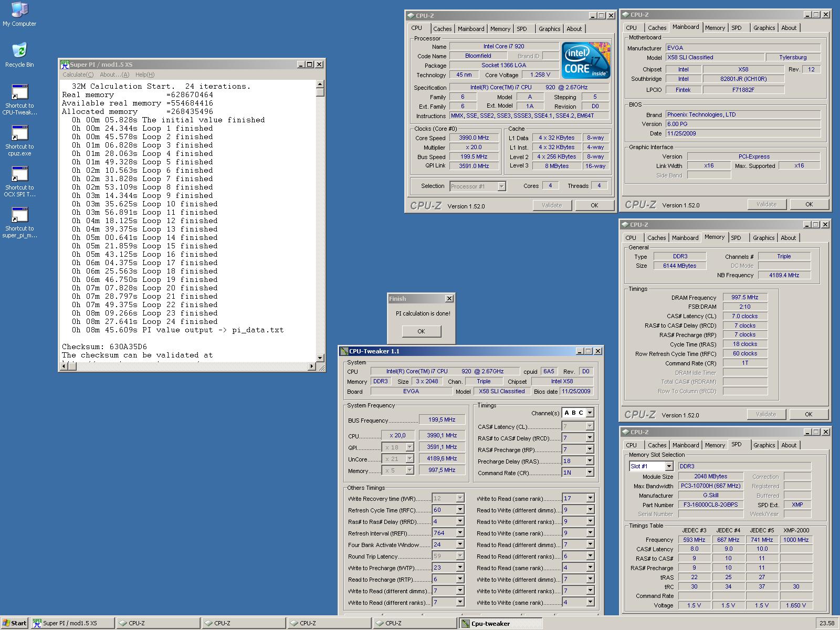Click the CPU-Z SPD window title icon
The image size is (840, 630).
point(625,432)
